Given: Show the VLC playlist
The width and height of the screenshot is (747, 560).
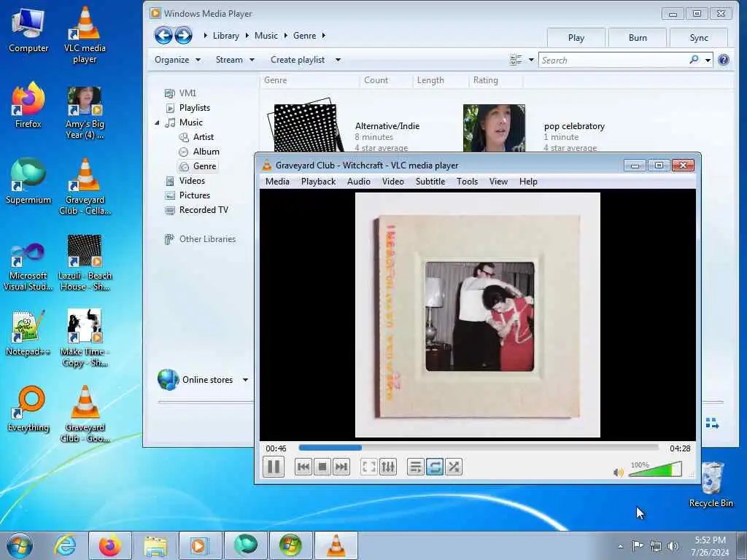Looking at the screenshot, I should point(415,467).
